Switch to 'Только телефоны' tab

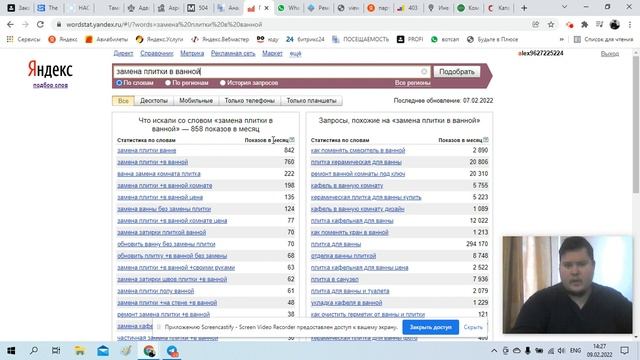pos(249,100)
